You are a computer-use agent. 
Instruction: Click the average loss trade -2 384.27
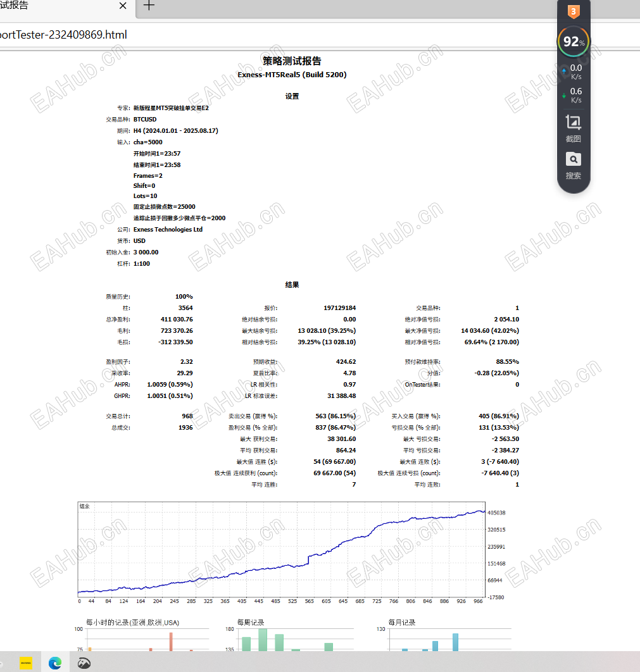(505, 451)
